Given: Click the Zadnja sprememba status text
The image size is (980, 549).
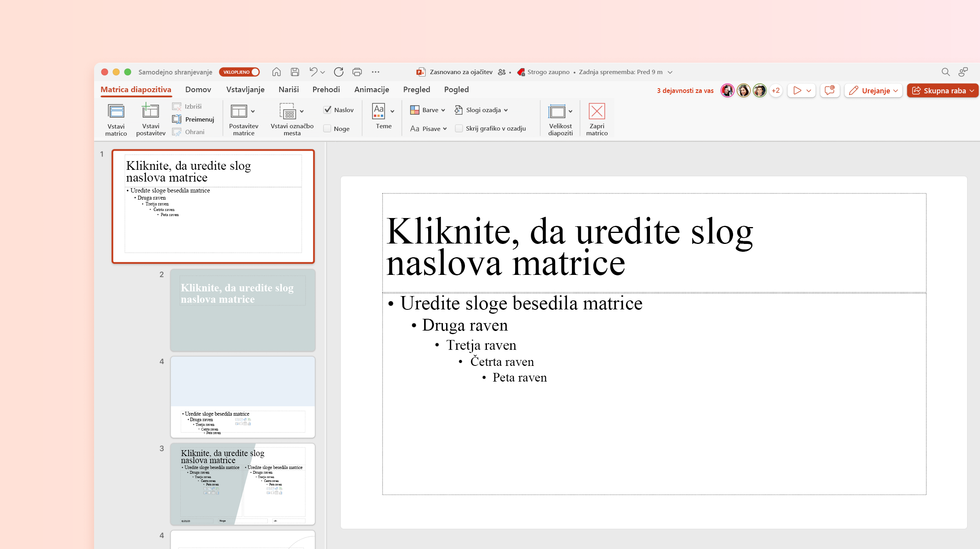Looking at the screenshot, I should (621, 72).
